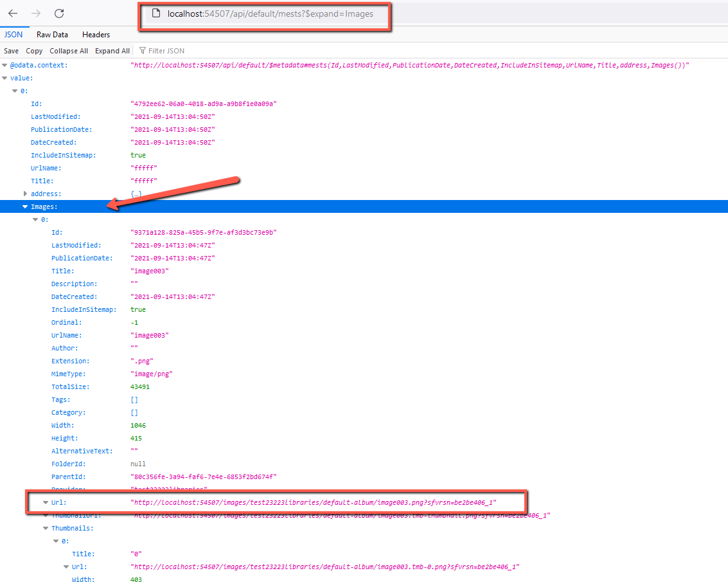This screenshot has height=582, width=728.
Task: Go back with browser back arrow
Action: 13,14
